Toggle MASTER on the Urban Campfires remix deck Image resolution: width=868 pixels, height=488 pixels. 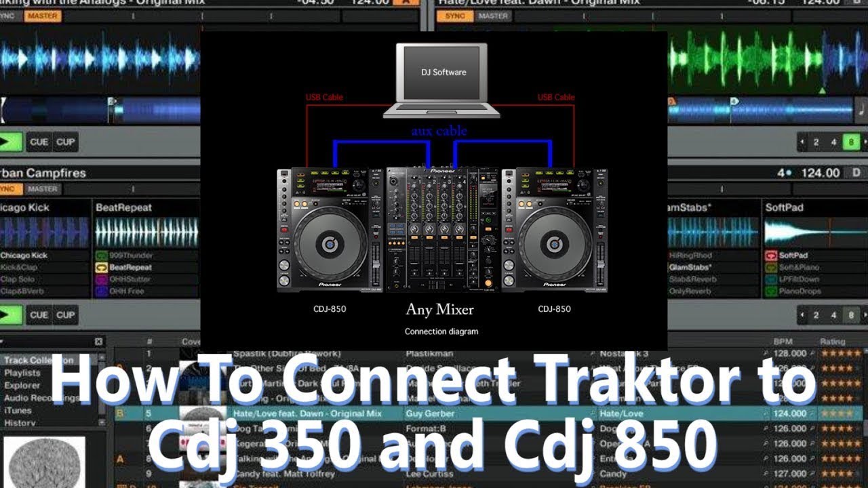42,189
